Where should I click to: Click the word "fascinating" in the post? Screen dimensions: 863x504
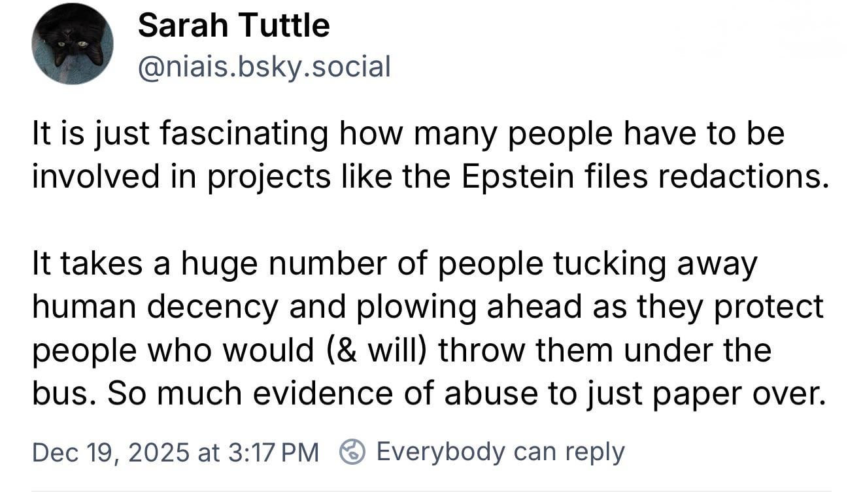tap(245, 134)
